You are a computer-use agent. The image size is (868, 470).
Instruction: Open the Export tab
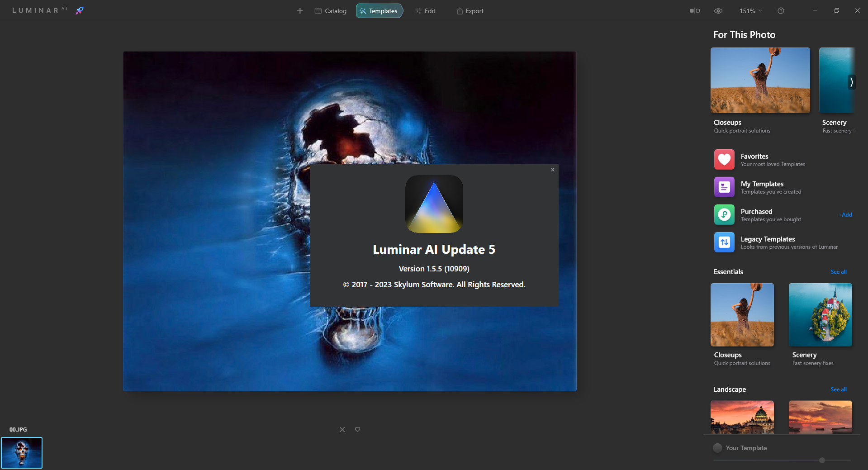click(x=470, y=11)
